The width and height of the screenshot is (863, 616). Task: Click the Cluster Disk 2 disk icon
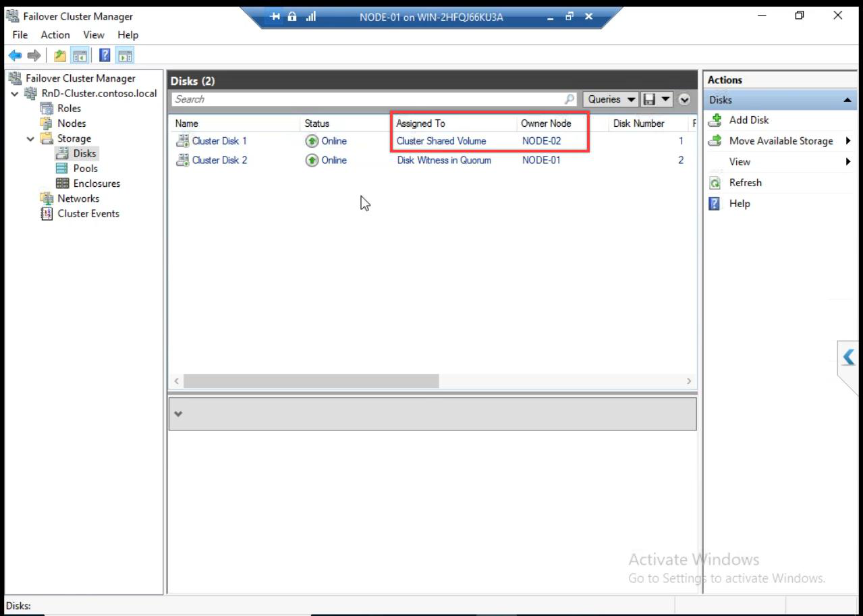[182, 160]
